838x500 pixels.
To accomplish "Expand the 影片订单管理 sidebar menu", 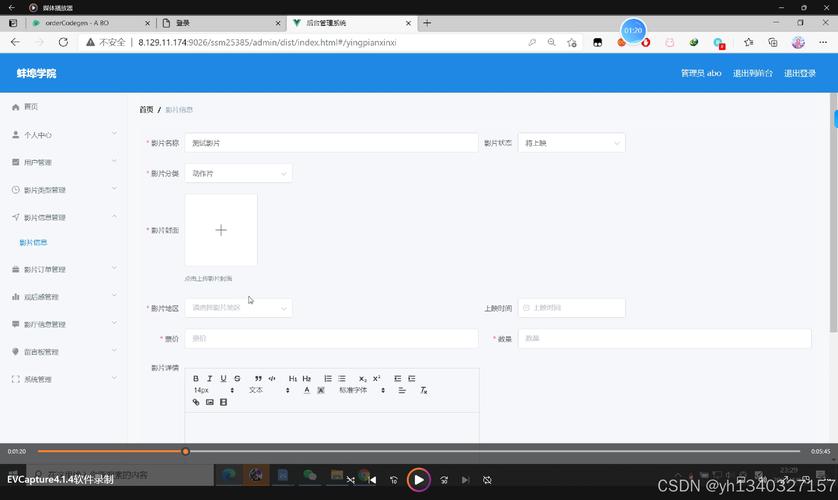I will coord(64,269).
